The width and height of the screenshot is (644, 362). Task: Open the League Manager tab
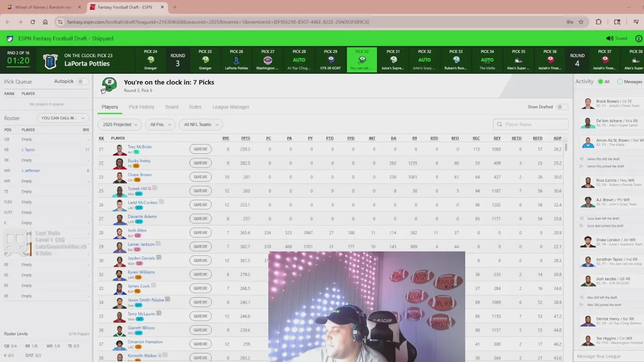(231, 107)
